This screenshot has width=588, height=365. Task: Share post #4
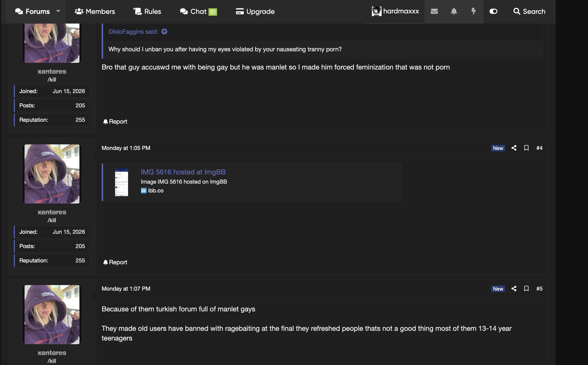tap(514, 148)
